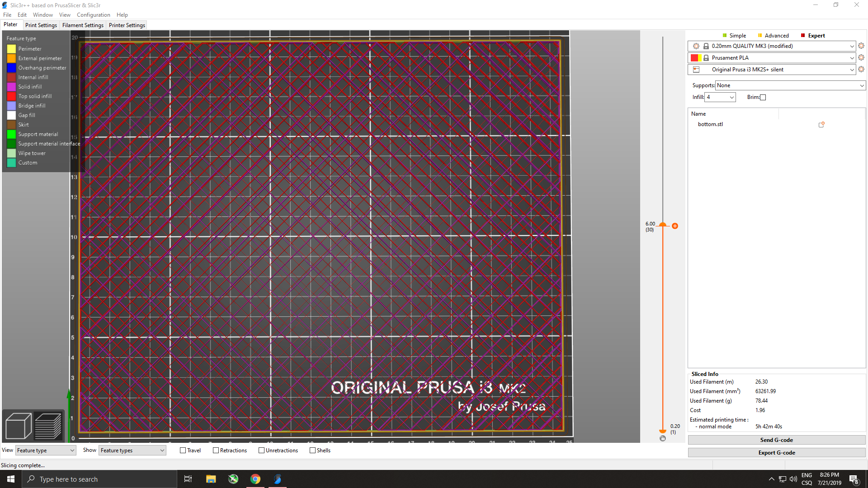The width and height of the screenshot is (868, 488).
Task: Open notification center icon
Action: [854, 479]
